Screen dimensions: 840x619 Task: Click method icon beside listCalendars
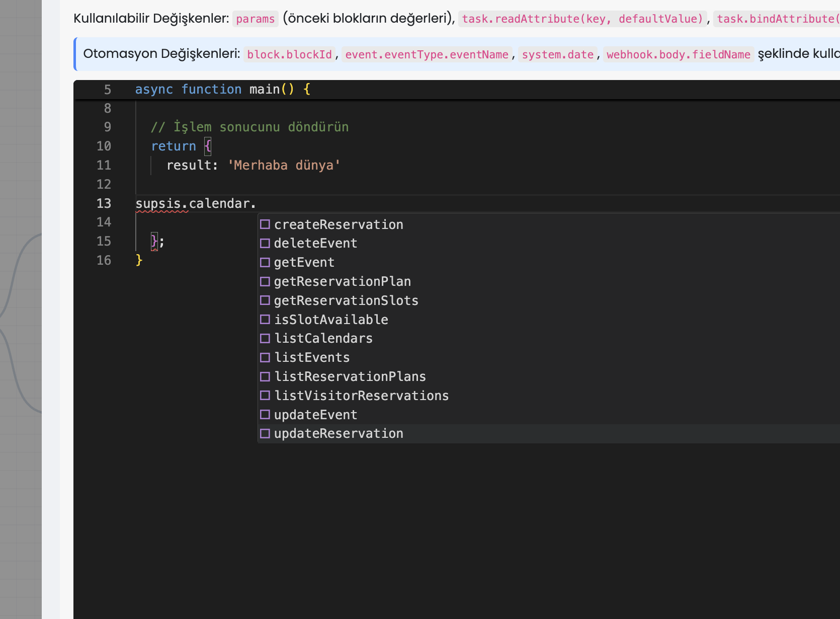265,339
